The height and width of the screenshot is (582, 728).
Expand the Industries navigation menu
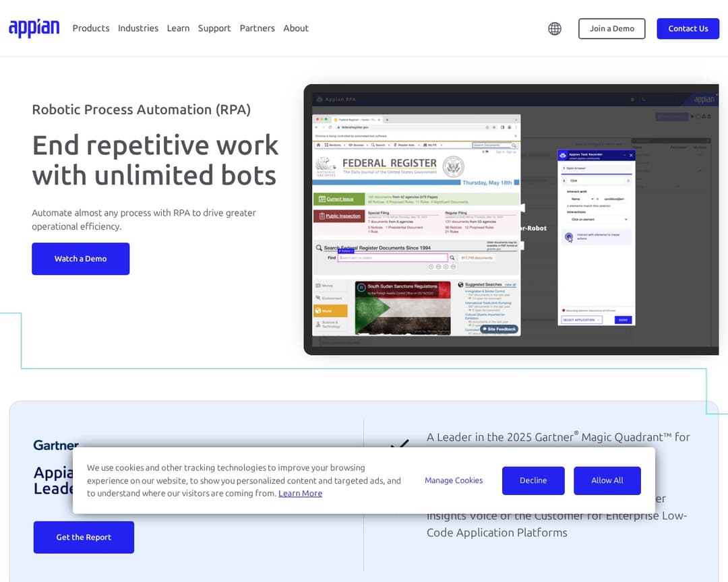pos(138,28)
